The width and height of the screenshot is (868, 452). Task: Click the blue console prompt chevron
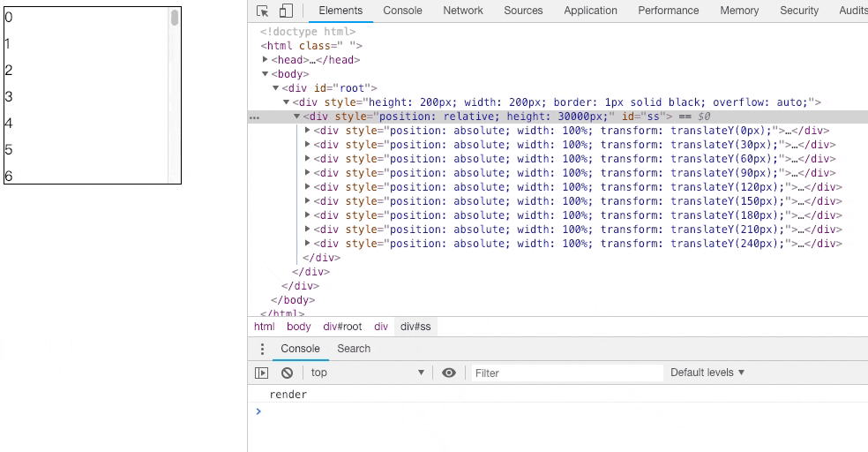pyautogui.click(x=258, y=411)
